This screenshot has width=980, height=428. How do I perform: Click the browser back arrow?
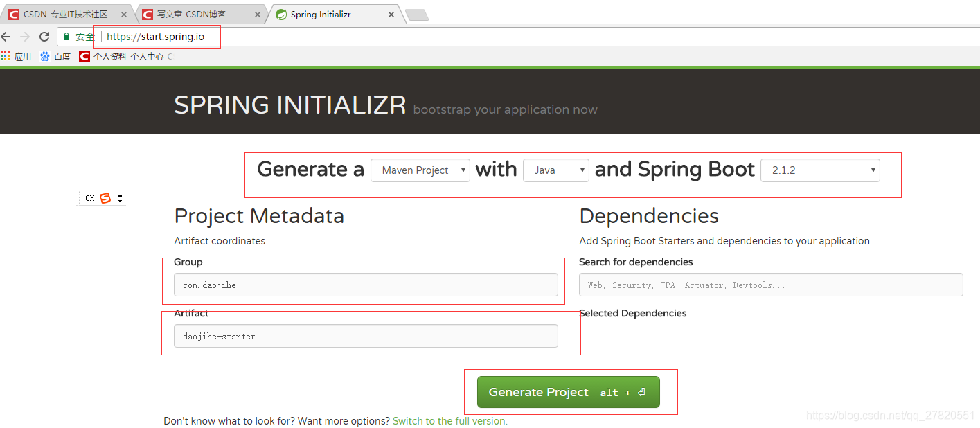pyautogui.click(x=6, y=37)
